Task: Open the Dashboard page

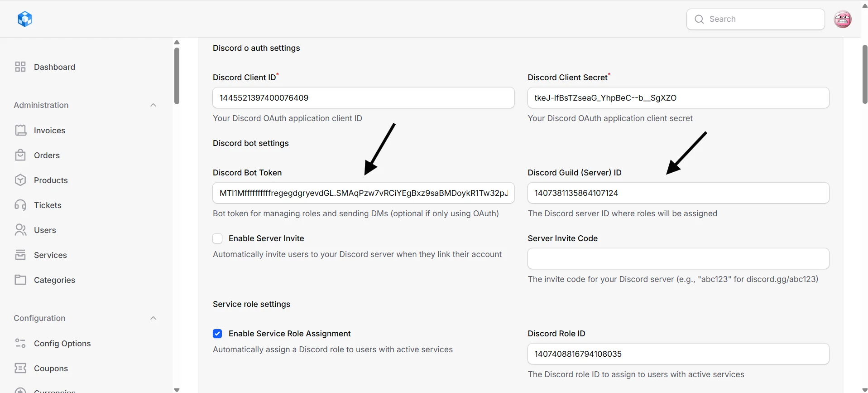Action: click(x=54, y=67)
